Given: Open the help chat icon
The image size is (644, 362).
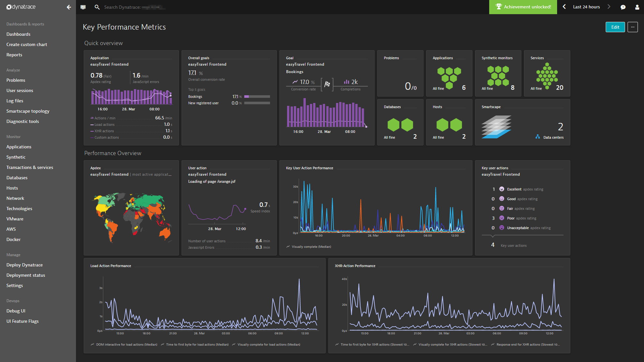Looking at the screenshot, I should click(623, 7).
